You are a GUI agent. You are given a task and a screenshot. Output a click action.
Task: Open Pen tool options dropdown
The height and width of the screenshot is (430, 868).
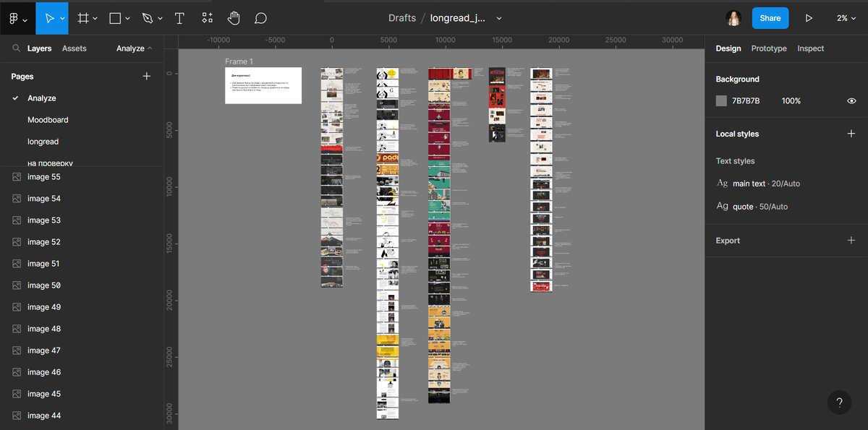point(160,18)
